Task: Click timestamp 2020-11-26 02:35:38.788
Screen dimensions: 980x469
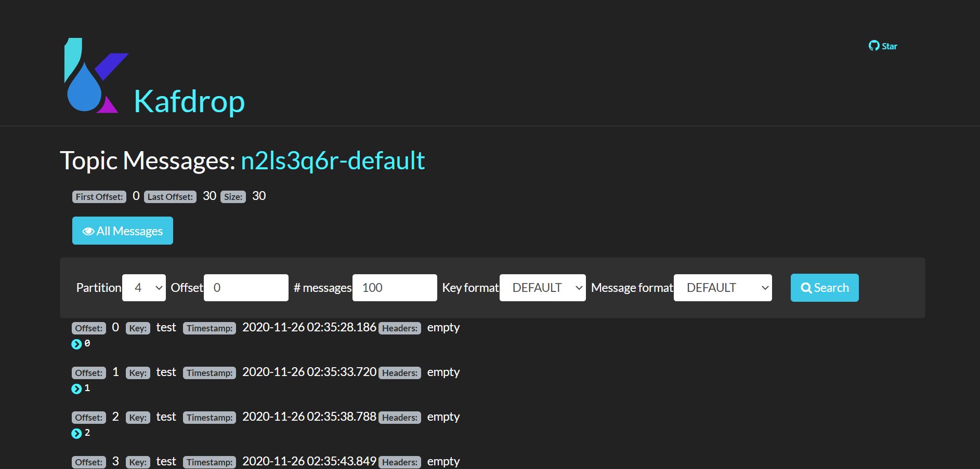Action: click(309, 417)
